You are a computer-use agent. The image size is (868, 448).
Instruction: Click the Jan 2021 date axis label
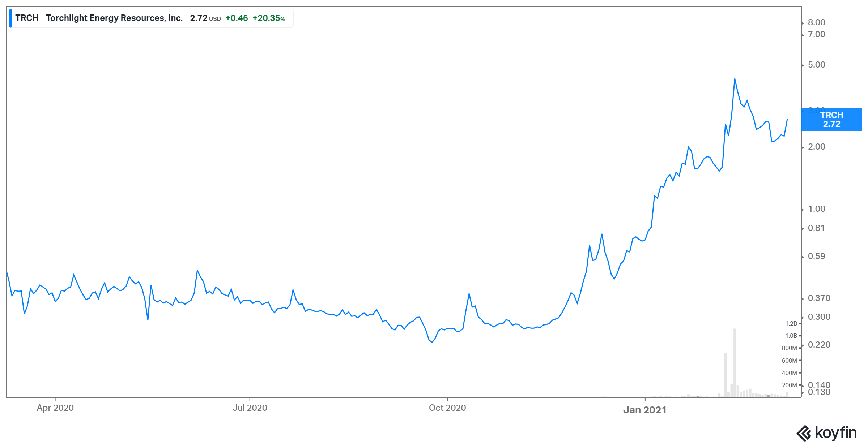[645, 410]
